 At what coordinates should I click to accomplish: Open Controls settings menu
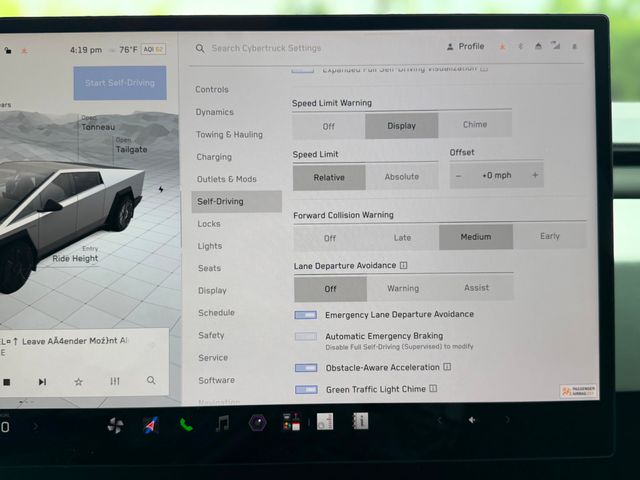tap(212, 89)
